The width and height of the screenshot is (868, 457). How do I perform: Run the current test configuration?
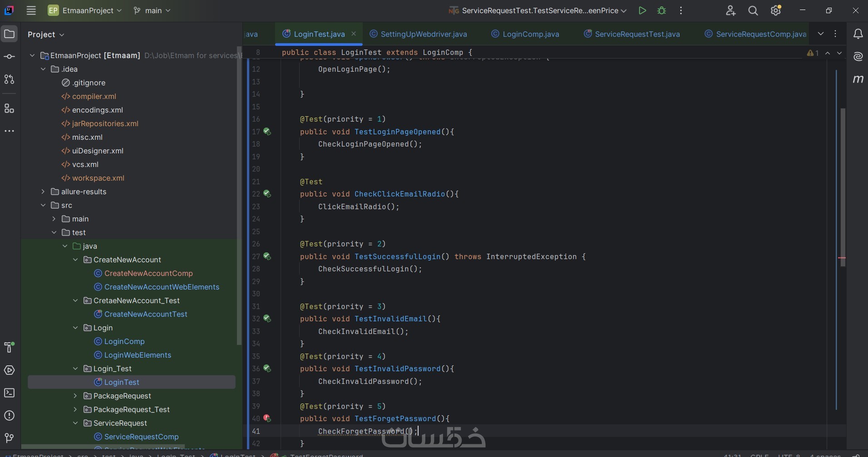click(642, 10)
